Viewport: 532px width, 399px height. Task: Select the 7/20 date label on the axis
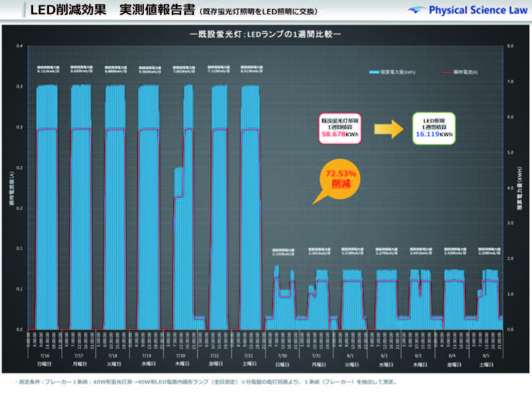pos(181,354)
